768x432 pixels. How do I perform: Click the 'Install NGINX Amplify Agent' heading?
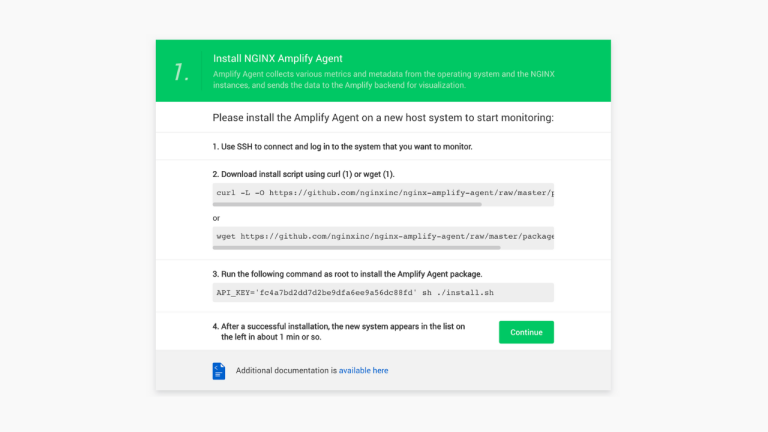pos(278,58)
